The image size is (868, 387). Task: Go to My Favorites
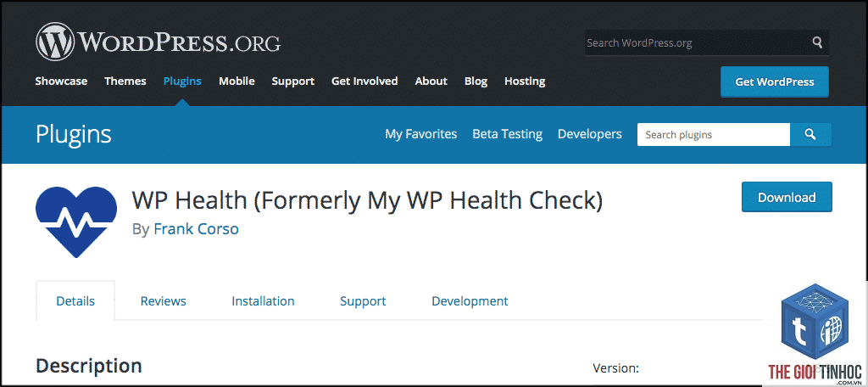[420, 134]
